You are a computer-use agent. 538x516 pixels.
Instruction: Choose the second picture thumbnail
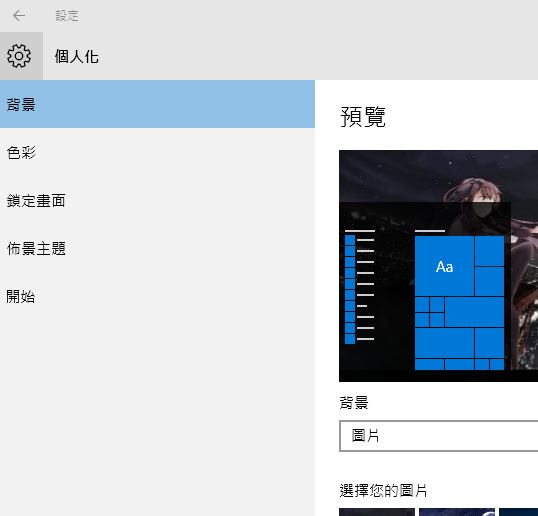(457, 512)
